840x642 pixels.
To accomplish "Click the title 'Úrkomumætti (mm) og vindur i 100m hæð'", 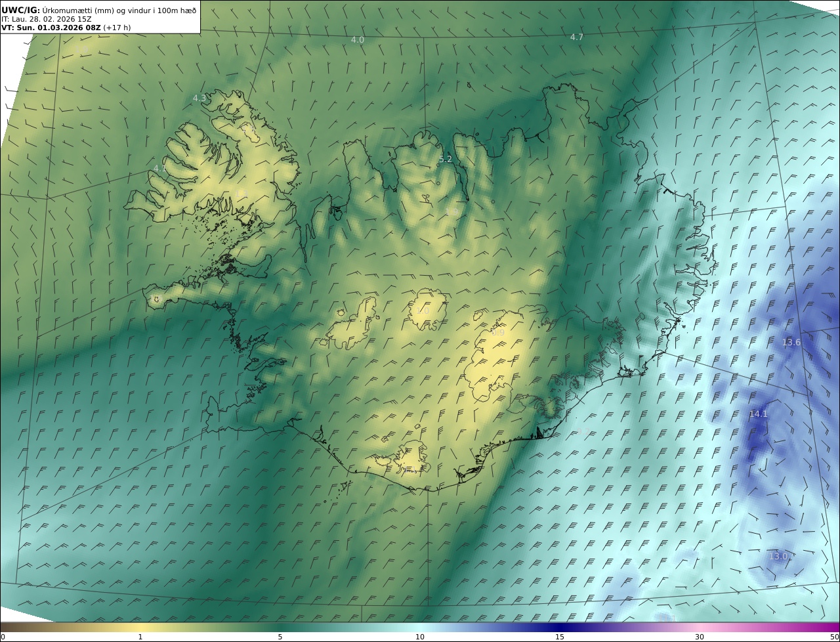I will pos(119,11).
